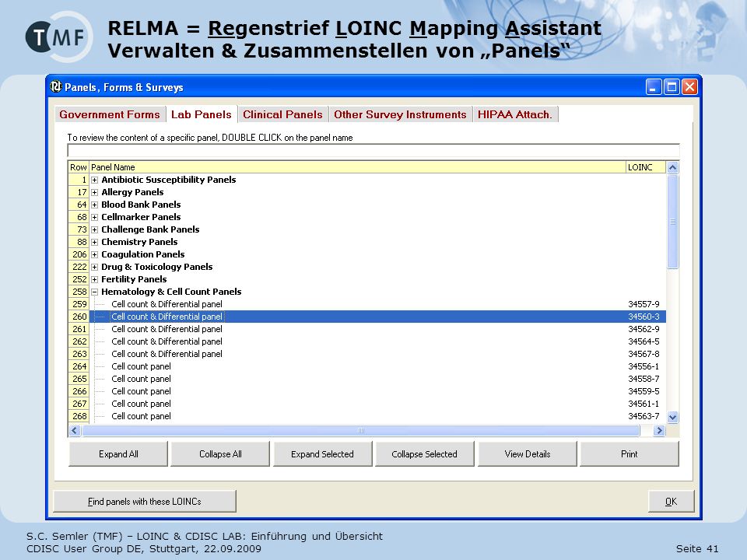The height and width of the screenshot is (560, 747).
Task: Click LOINC code 34564-5
Action: click(x=644, y=341)
